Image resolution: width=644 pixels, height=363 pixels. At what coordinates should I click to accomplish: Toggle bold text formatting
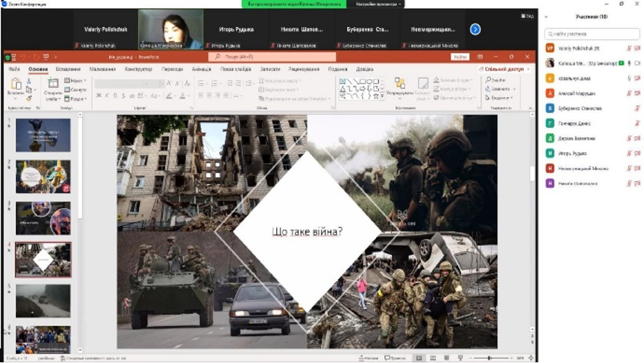[x=98, y=96]
